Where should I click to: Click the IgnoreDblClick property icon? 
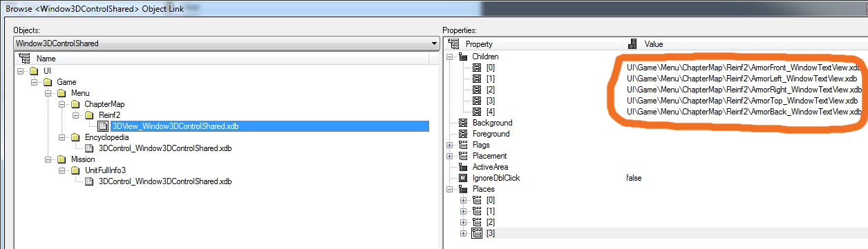464,178
